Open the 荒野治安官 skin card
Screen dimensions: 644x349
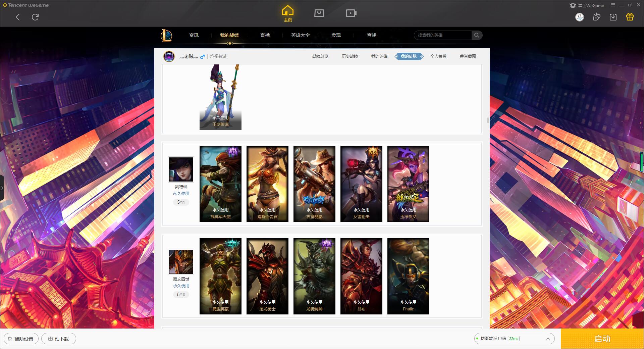click(267, 184)
